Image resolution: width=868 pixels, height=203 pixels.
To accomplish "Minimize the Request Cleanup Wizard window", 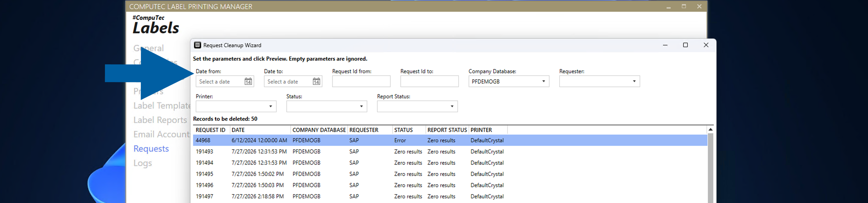I will (x=665, y=45).
